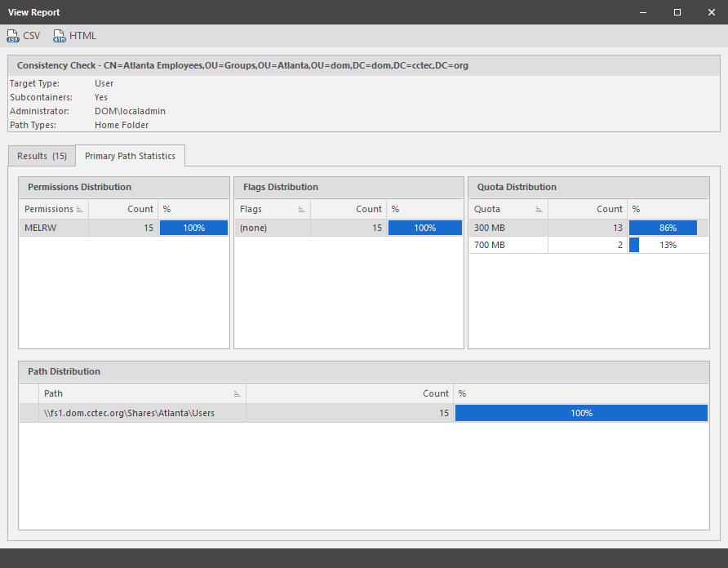This screenshot has height=568, width=728.
Task: Switch to the Results (15) tab
Action: click(42, 156)
